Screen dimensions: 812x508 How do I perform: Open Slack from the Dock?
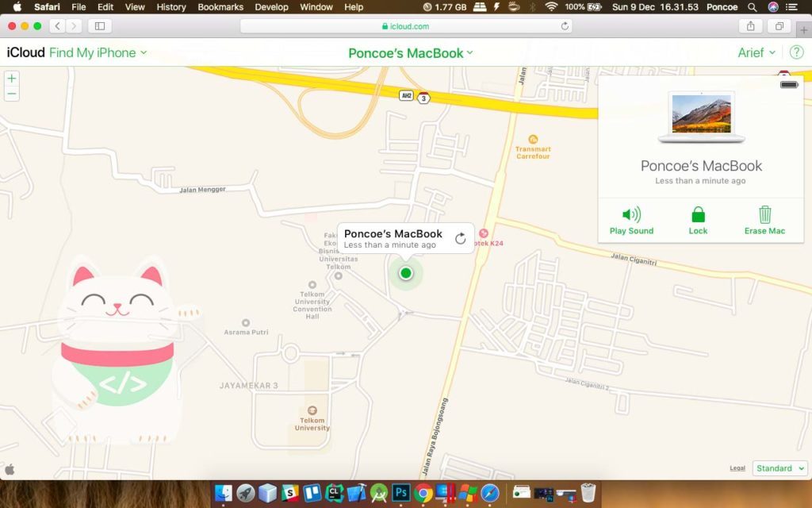click(290, 493)
